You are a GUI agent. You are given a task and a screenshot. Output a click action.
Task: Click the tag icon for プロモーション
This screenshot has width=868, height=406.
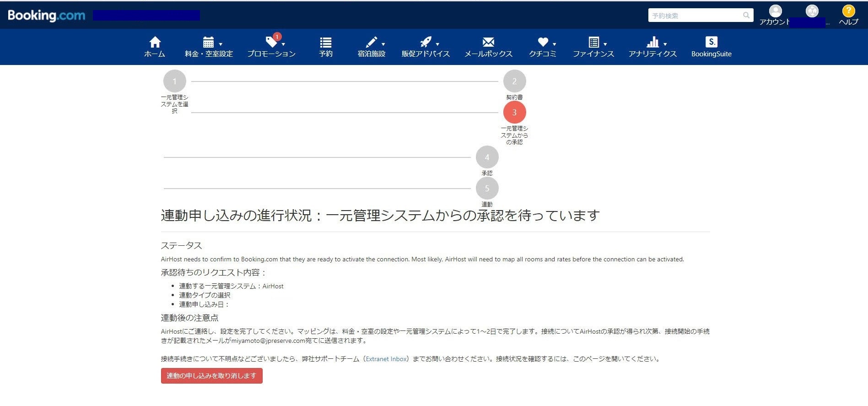(x=271, y=42)
